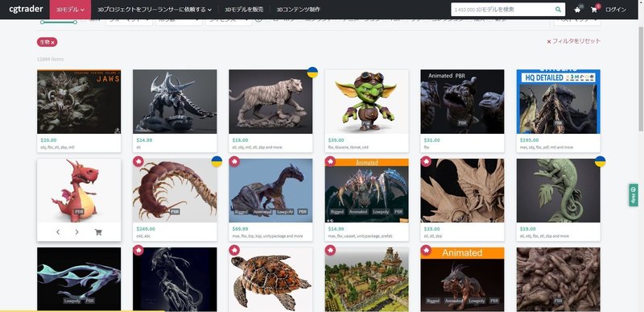Viewport: 644px width, 312px height.
Task: Go to cgtrader home via logo
Action: [x=26, y=9]
